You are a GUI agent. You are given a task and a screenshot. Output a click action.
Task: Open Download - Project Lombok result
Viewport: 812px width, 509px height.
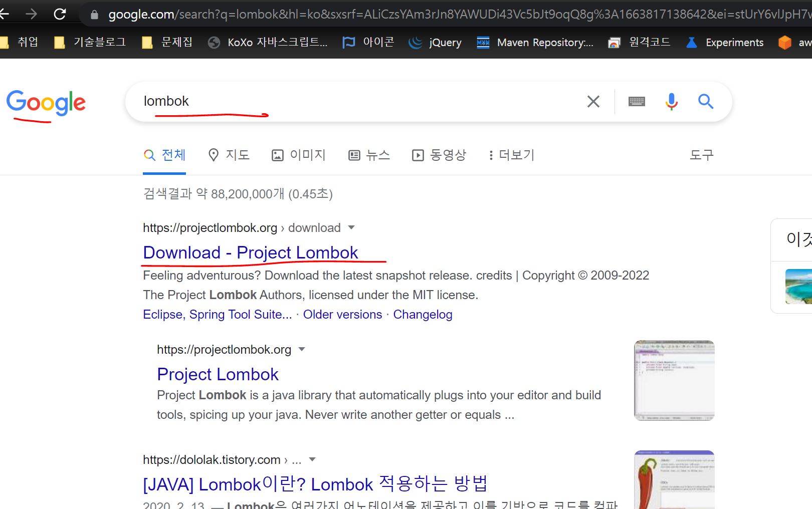click(x=251, y=252)
